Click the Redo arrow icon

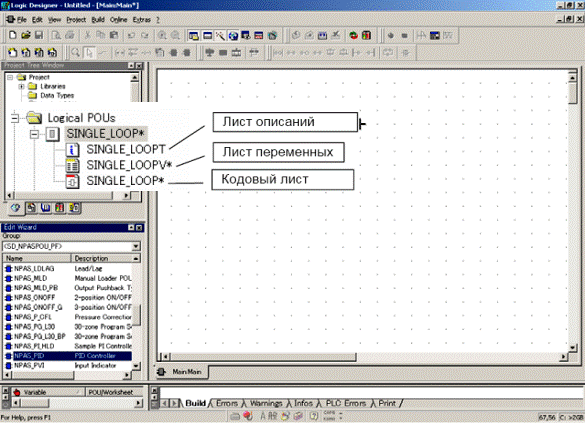[x=145, y=35]
